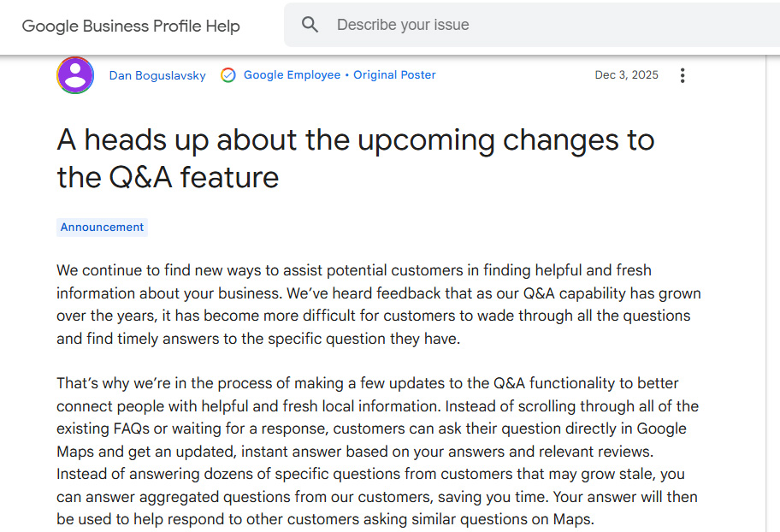Click the 'and find timely answers' line
The image size is (780, 532).
pyautogui.click(x=257, y=339)
